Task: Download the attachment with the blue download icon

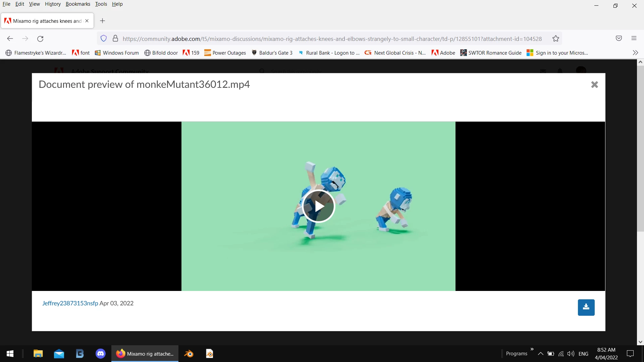Action: pyautogui.click(x=586, y=307)
